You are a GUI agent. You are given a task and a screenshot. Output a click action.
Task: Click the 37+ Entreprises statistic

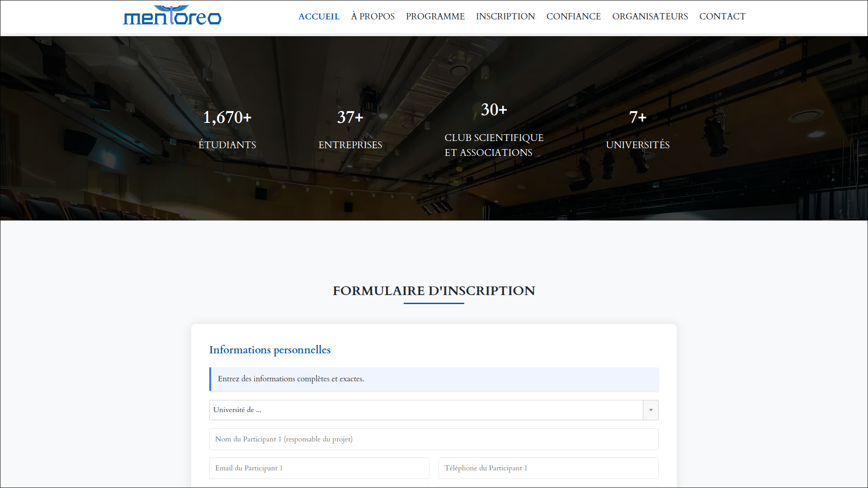coord(350,117)
